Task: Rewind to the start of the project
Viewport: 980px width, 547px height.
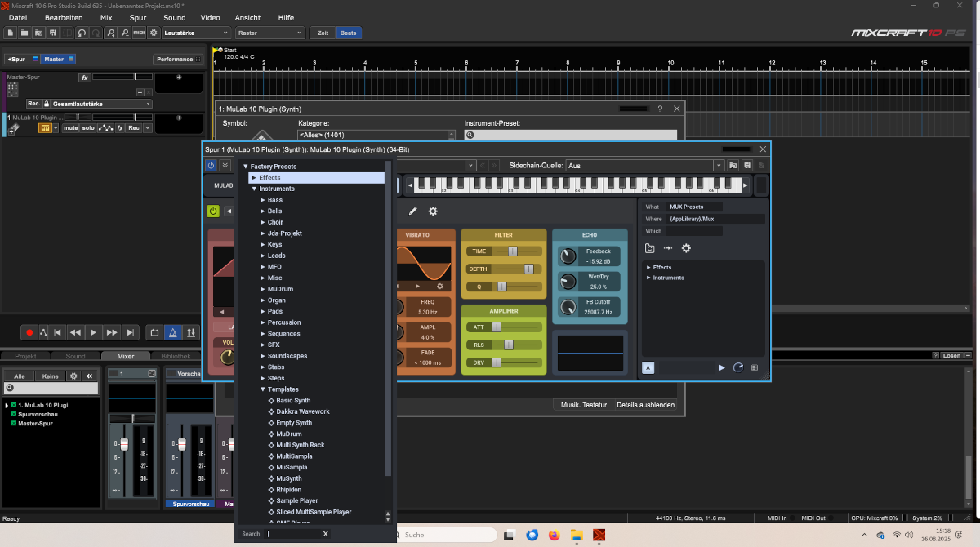Action: click(x=57, y=332)
